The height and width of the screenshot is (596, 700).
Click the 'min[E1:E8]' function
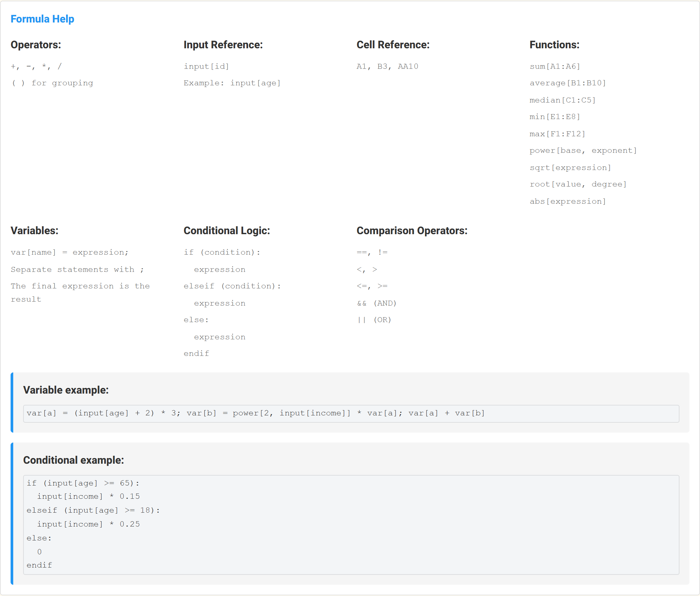click(555, 117)
